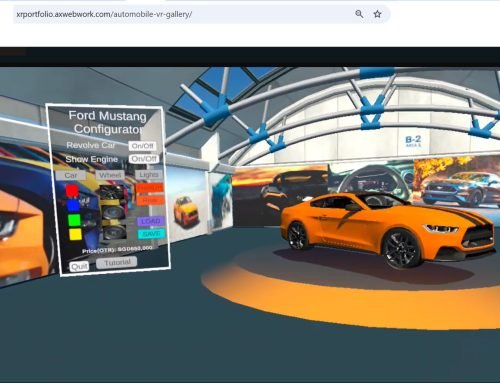Click the Price(OTR) text in the configurator

coord(117,249)
